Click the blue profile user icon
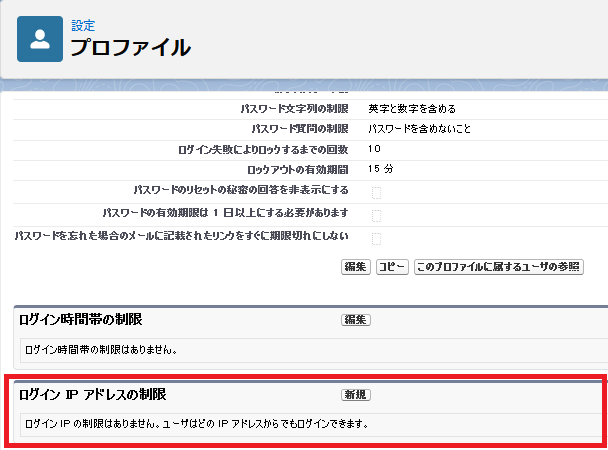Image resolution: width=608 pixels, height=450 pixels. point(41,39)
